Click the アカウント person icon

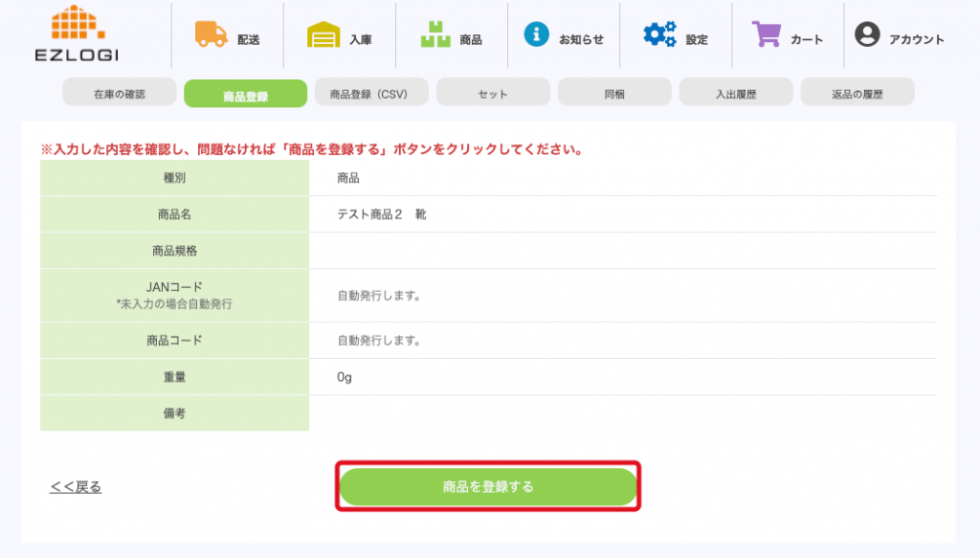tap(867, 35)
